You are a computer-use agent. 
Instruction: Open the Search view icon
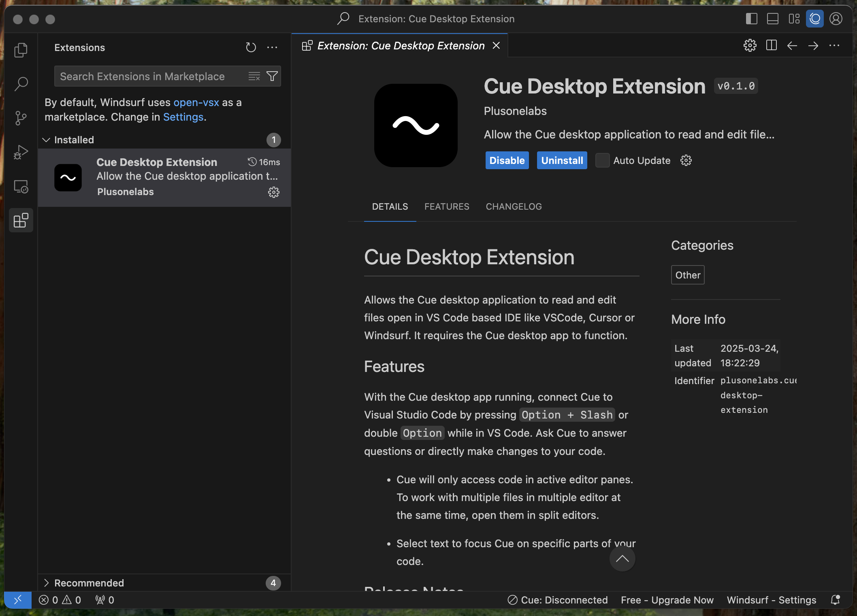(x=21, y=84)
